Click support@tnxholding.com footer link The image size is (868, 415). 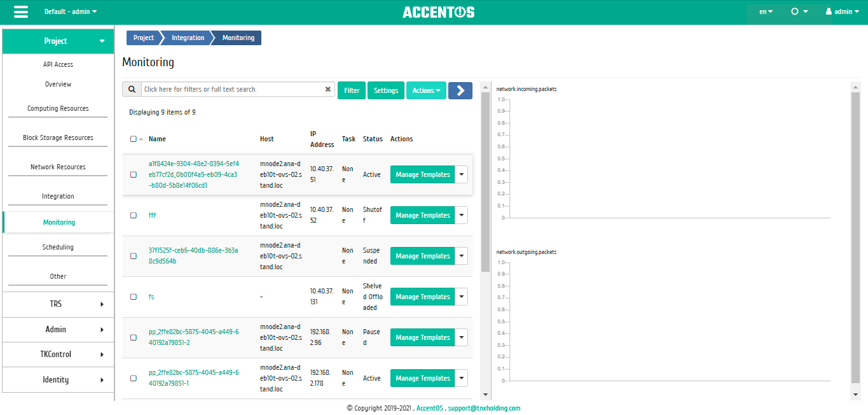coord(484,408)
